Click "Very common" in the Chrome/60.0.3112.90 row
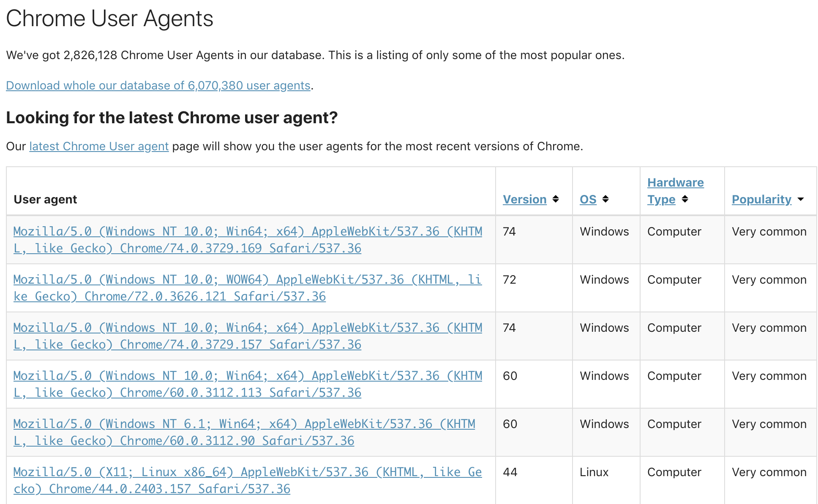Image resolution: width=818 pixels, height=504 pixels. (769, 424)
